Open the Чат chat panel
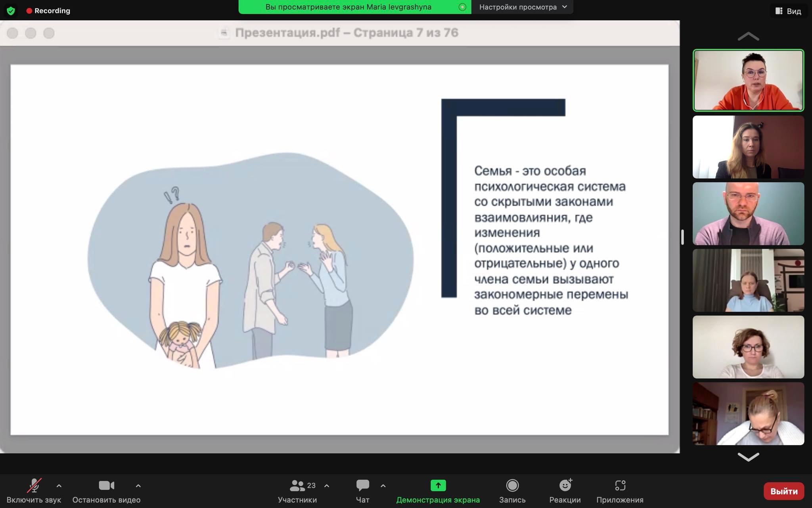812x508 pixels. point(362,486)
